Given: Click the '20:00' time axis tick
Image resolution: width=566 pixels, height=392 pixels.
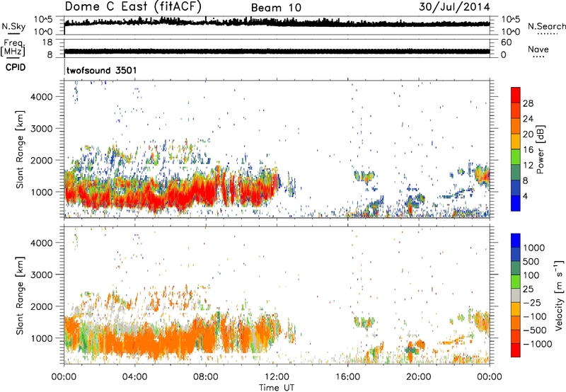Looking at the screenshot, I should [x=419, y=377].
